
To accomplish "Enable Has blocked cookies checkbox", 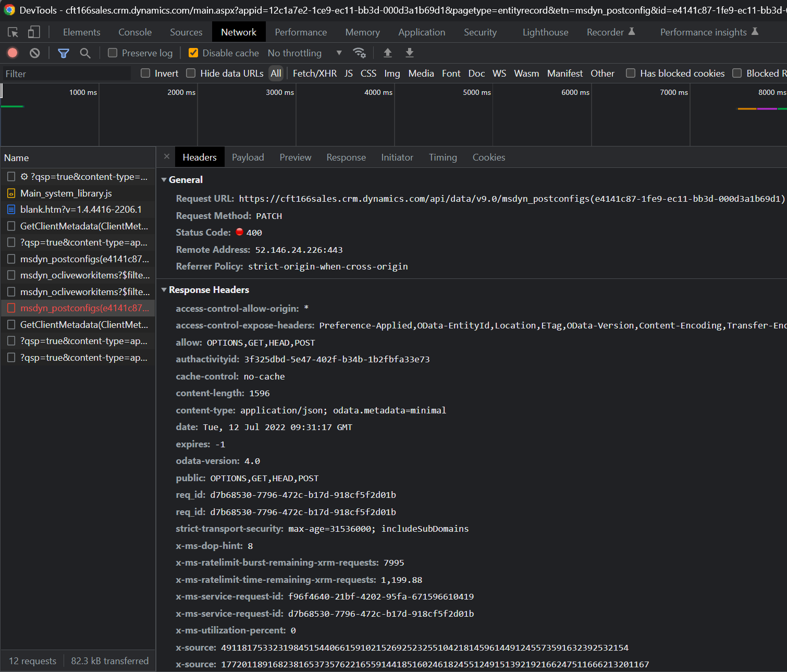I will click(631, 73).
